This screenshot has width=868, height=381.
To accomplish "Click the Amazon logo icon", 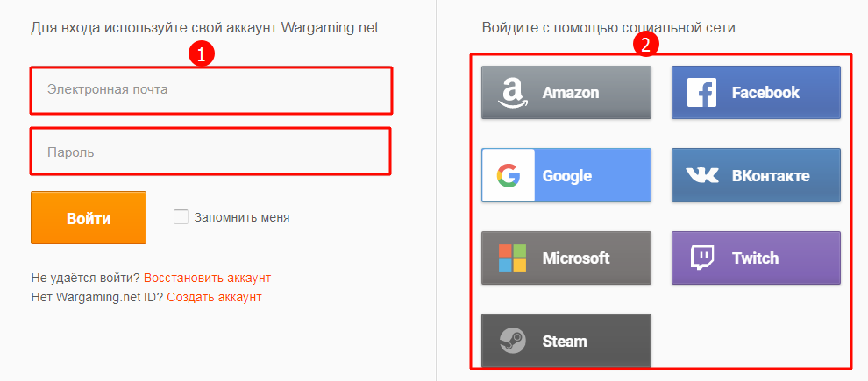I will coord(510,93).
